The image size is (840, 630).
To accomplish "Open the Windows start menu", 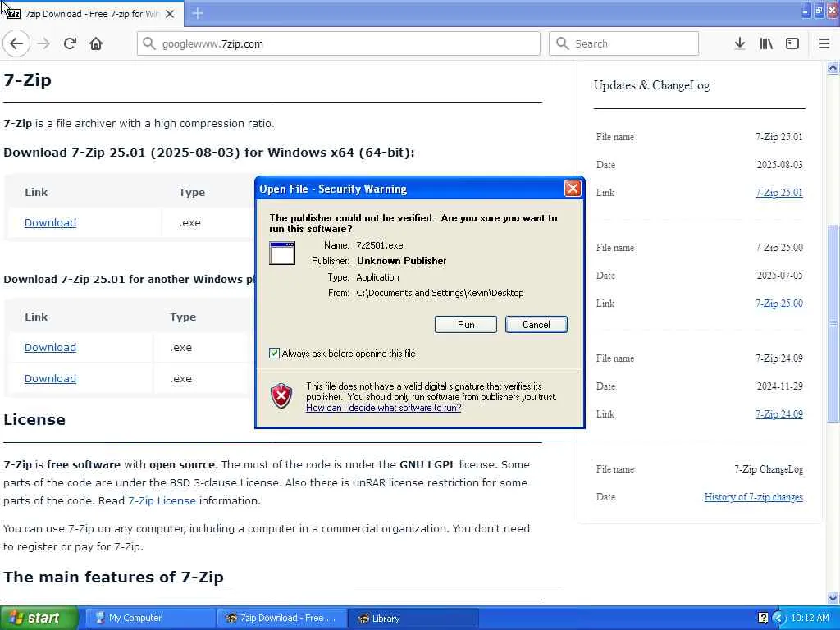I will tap(39, 619).
